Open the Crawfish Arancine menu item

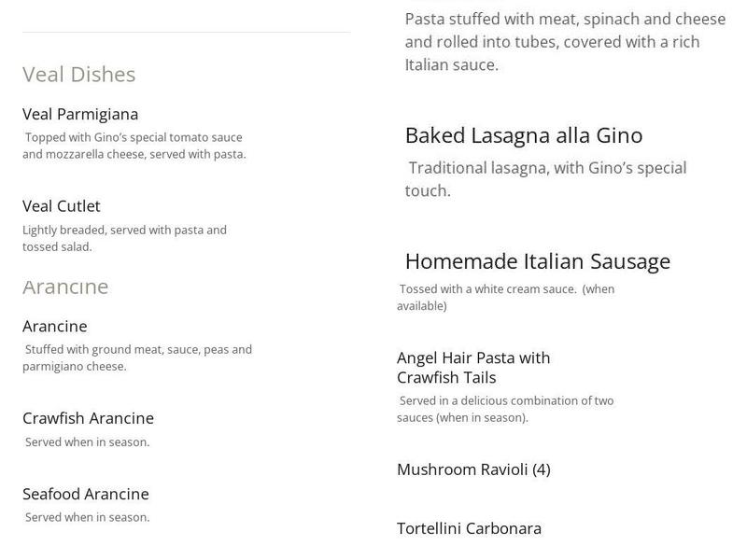click(x=88, y=418)
